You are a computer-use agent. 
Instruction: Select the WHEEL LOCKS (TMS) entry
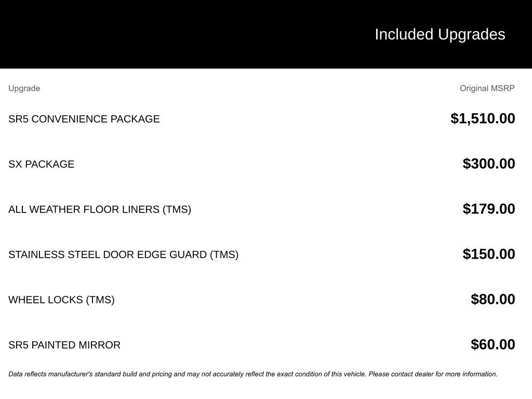pyautogui.click(x=61, y=300)
